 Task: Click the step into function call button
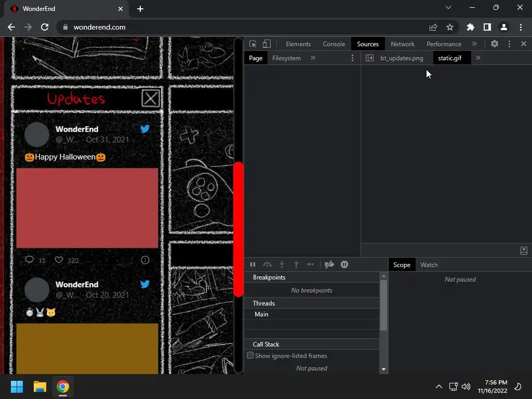(282, 264)
